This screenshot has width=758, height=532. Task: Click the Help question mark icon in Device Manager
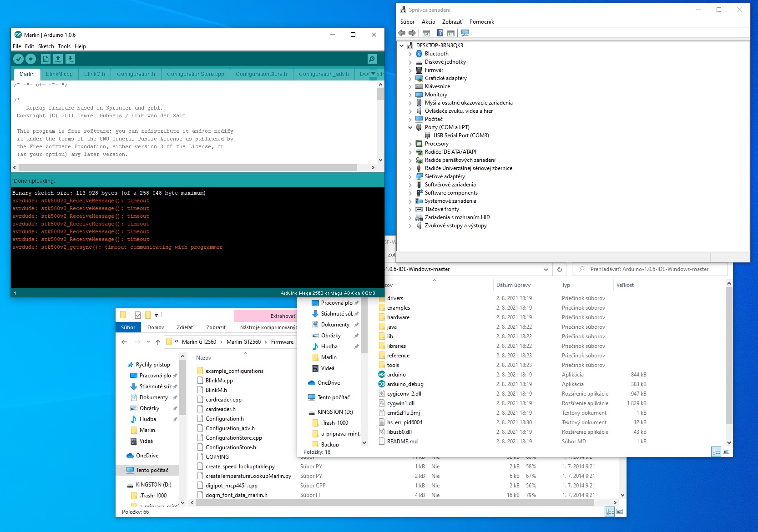click(440, 33)
